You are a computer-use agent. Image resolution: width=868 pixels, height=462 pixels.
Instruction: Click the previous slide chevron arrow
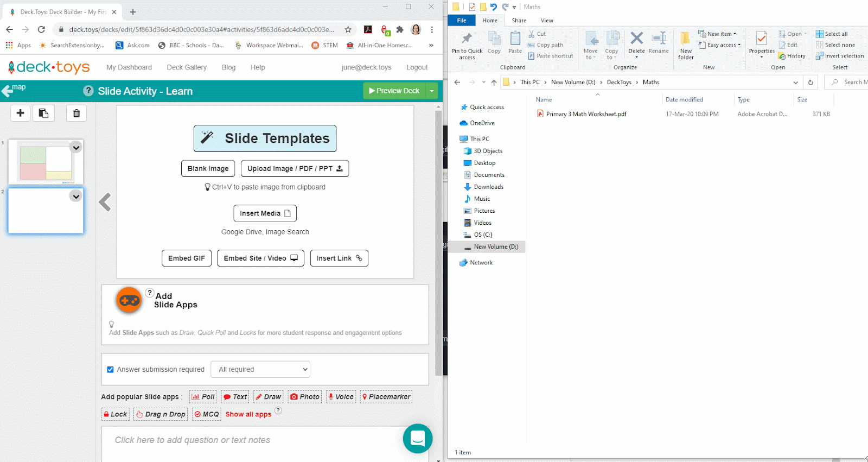pos(105,202)
